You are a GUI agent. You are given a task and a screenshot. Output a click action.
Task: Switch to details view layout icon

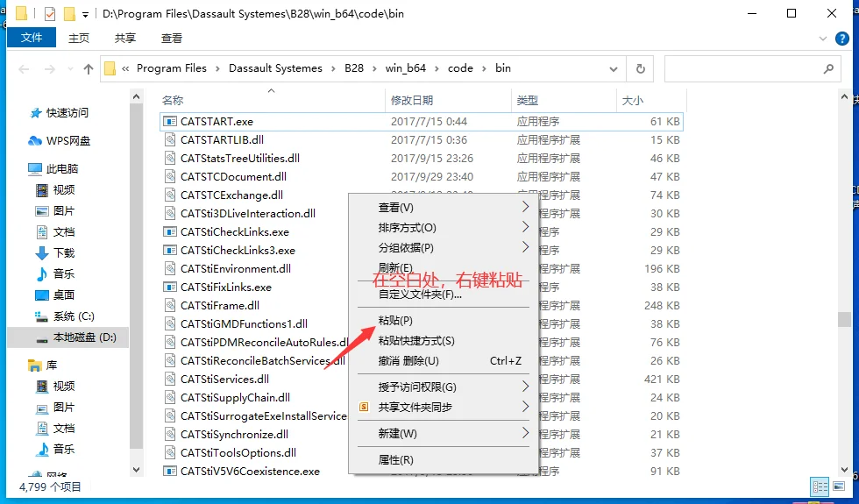point(820,486)
